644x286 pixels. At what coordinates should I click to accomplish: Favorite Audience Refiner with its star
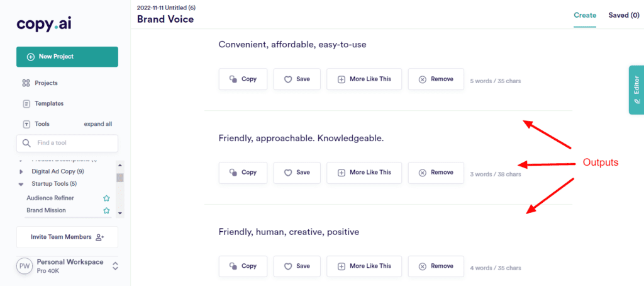click(x=106, y=198)
